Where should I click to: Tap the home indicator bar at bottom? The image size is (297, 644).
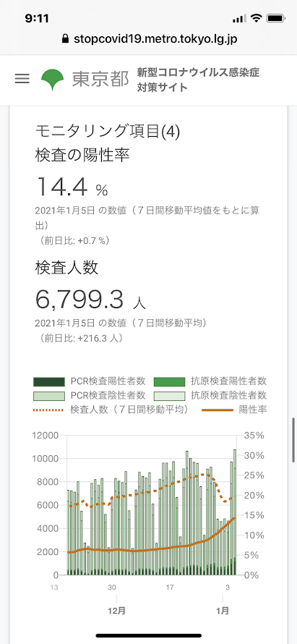[149, 635]
